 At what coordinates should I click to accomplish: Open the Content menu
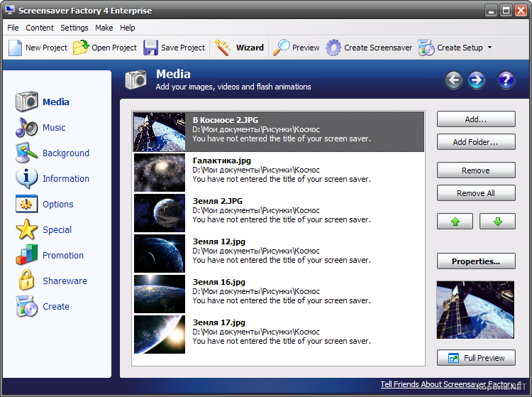click(x=40, y=28)
